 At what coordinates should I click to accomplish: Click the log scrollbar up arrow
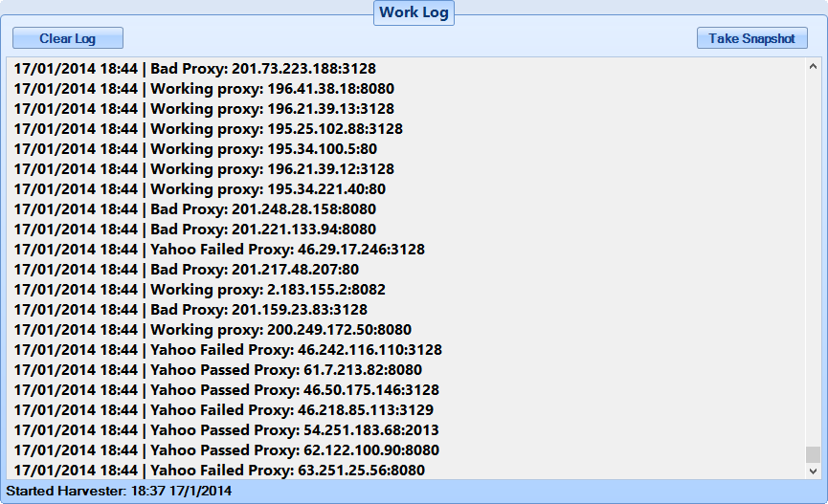click(x=813, y=67)
